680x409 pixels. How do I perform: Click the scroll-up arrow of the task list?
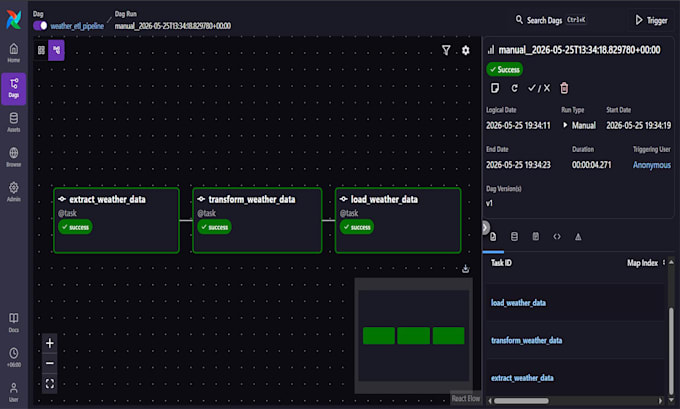pos(671,262)
